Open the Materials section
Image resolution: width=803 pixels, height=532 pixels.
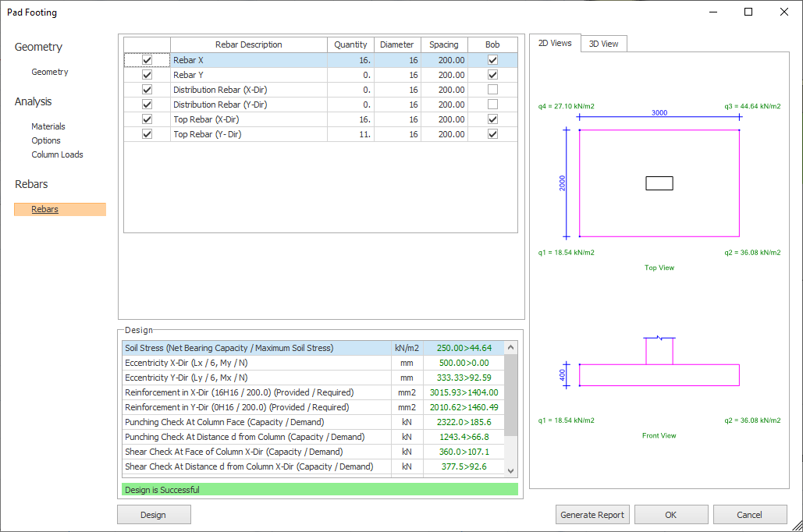(48, 126)
